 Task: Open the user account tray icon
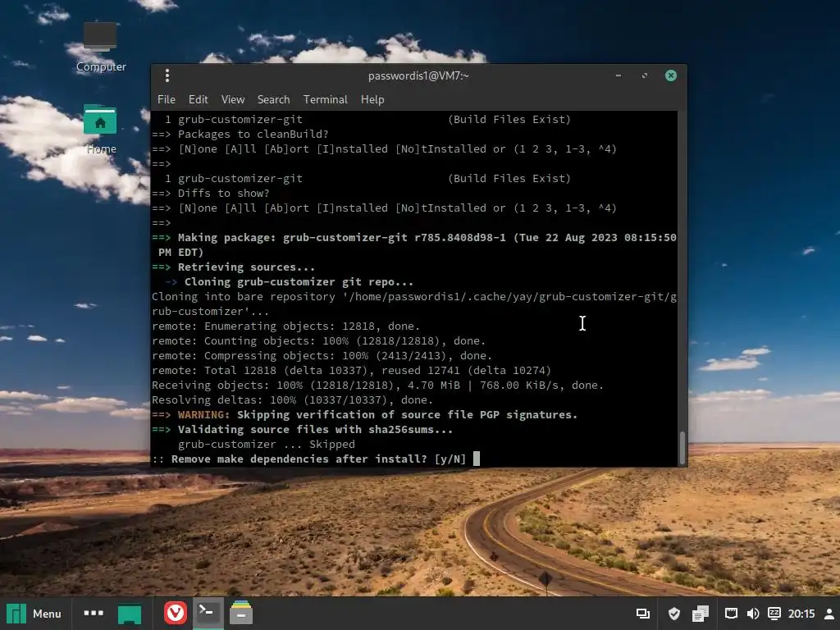(x=829, y=614)
